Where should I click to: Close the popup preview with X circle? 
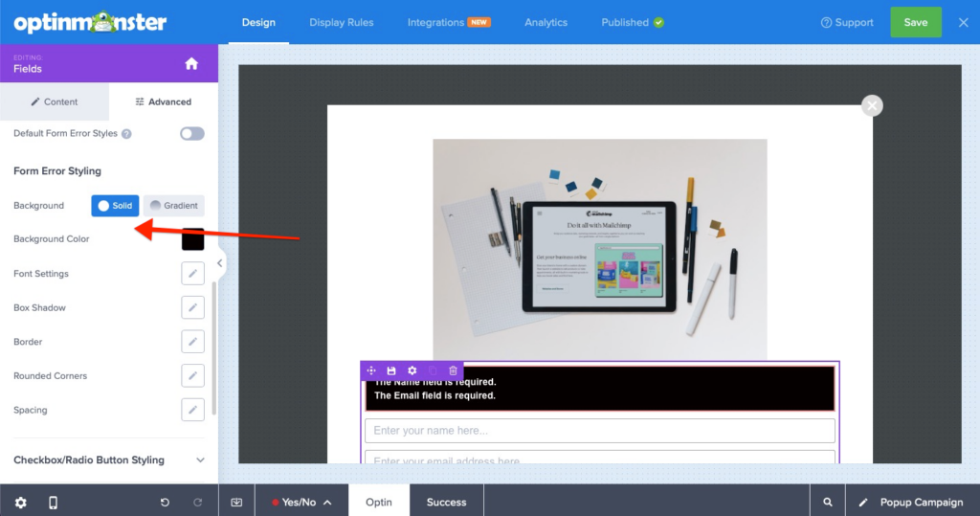[x=872, y=105]
